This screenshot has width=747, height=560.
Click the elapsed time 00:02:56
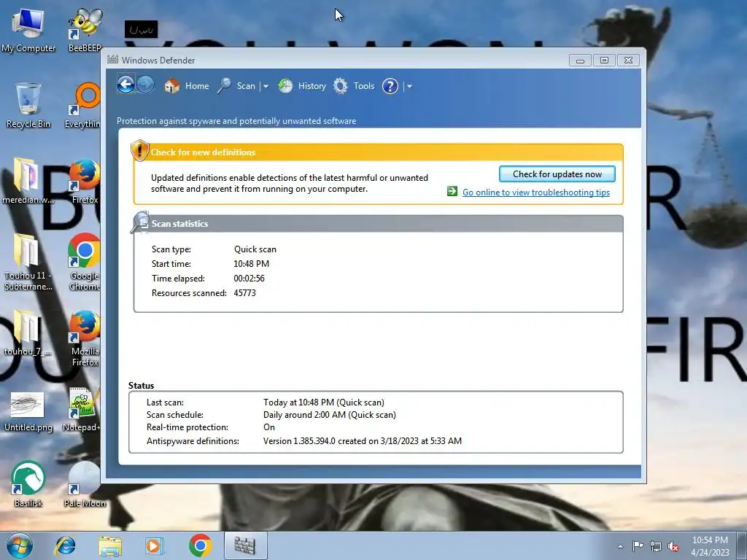[249, 279]
